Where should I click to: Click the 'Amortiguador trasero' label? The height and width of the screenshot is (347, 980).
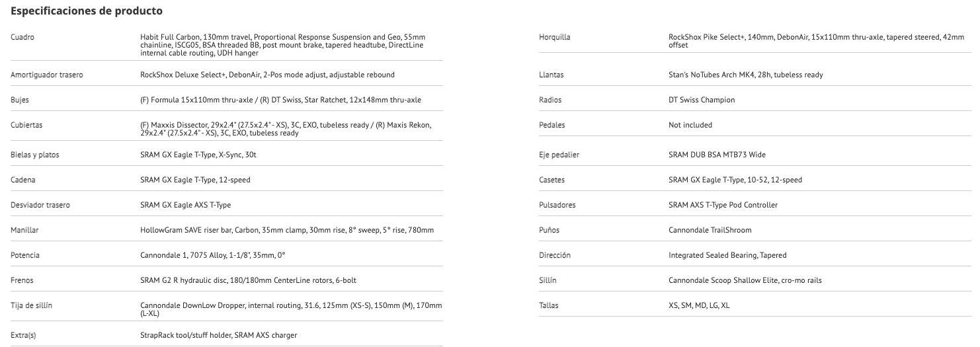point(47,75)
